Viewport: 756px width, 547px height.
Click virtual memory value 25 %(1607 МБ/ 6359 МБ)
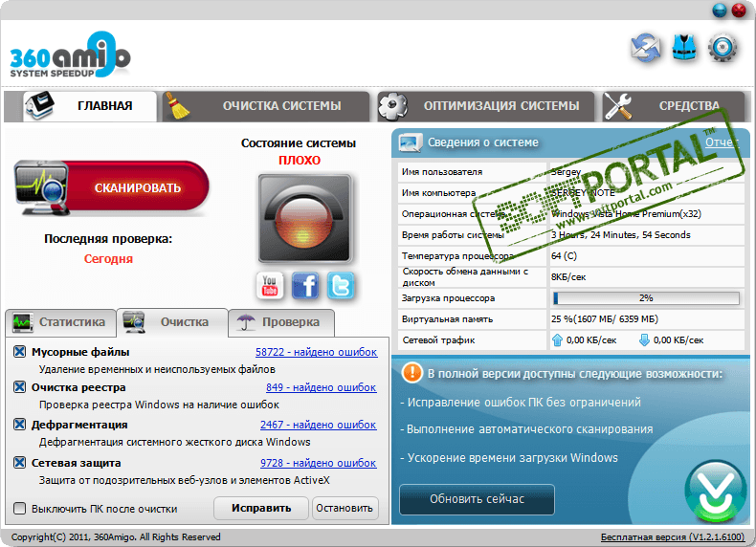tap(605, 319)
